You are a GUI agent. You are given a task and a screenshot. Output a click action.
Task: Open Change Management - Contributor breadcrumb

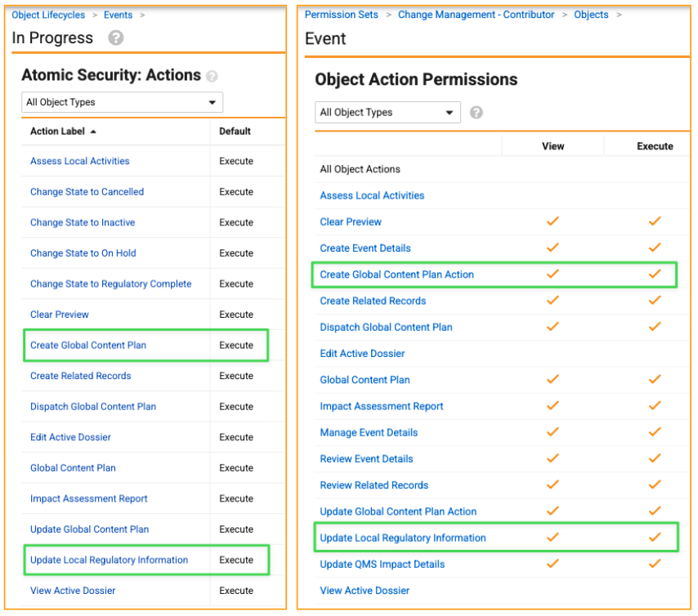(476, 15)
